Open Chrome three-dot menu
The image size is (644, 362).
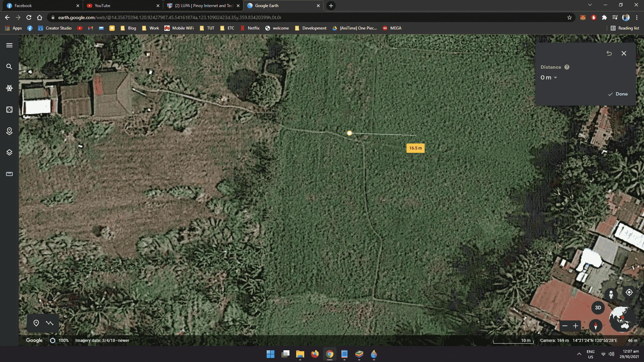(637, 17)
